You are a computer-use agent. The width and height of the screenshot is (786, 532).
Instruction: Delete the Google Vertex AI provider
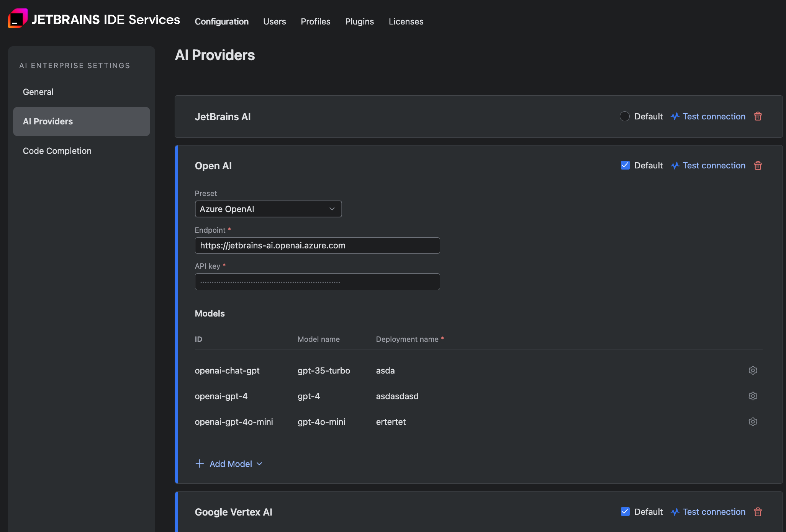(x=758, y=512)
